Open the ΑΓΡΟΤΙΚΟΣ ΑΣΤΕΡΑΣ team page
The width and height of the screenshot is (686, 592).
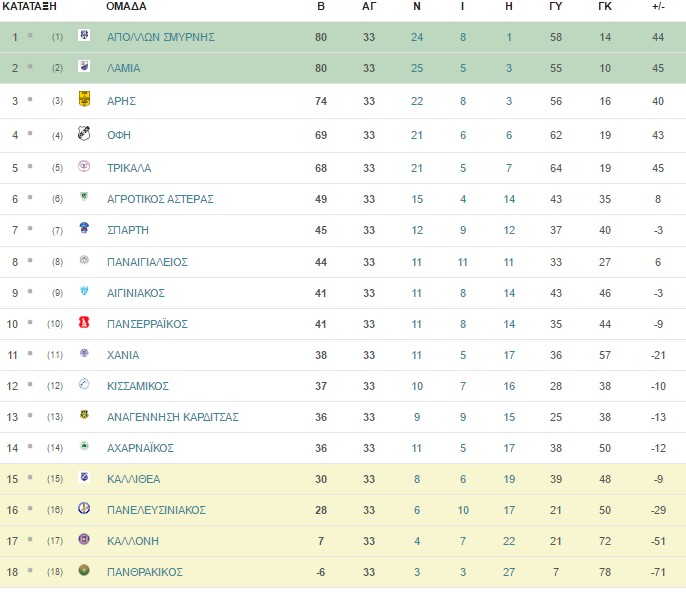[x=160, y=199]
